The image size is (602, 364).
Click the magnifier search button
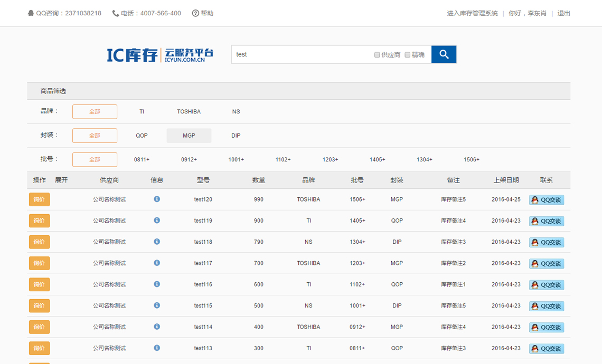[444, 54]
